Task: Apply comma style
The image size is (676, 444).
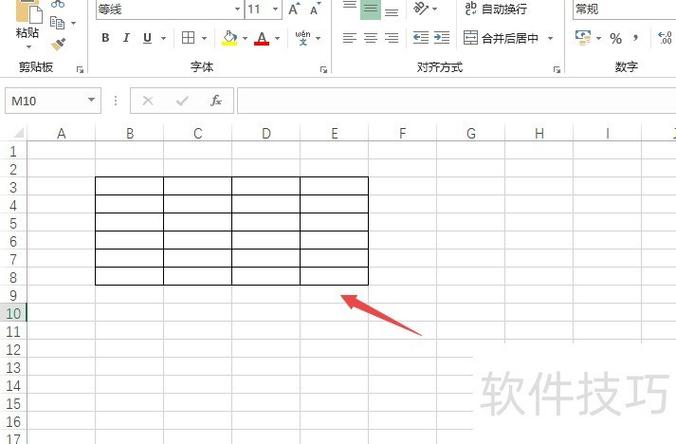Action: [635, 39]
